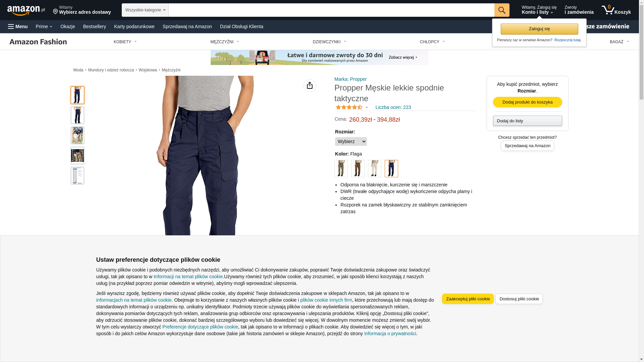Screen dimensions: 644x362
Task: Select the beige color swatch
Action: [375, 169]
